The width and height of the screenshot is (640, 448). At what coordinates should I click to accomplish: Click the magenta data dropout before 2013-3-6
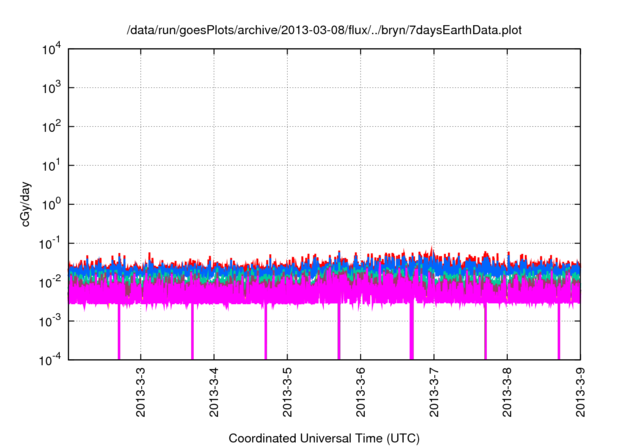[339, 331]
